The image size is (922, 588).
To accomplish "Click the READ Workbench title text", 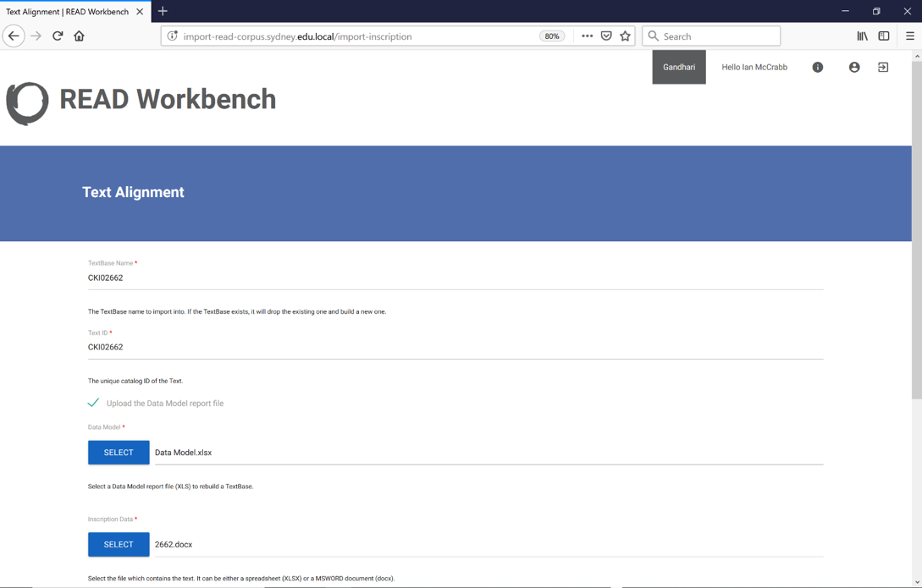I will click(x=168, y=99).
